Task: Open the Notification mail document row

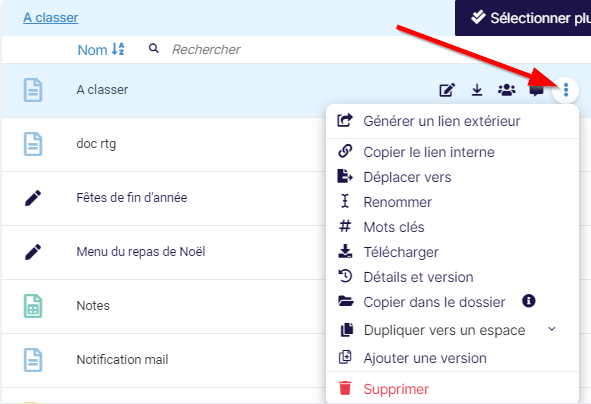Action: pyautogui.click(x=164, y=360)
